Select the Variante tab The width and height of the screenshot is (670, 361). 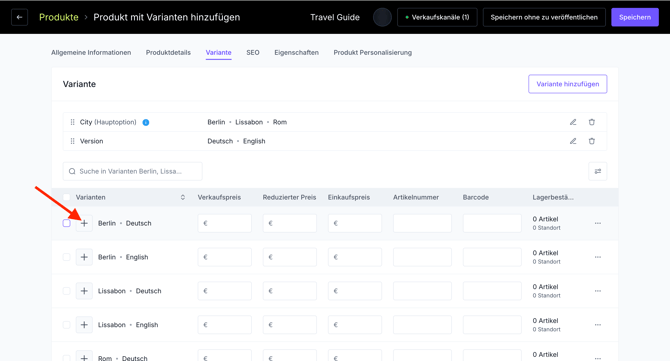(x=218, y=53)
